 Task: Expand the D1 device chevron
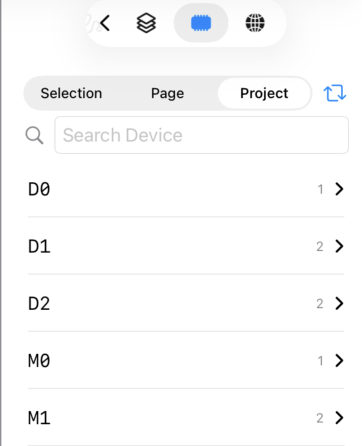(x=339, y=246)
